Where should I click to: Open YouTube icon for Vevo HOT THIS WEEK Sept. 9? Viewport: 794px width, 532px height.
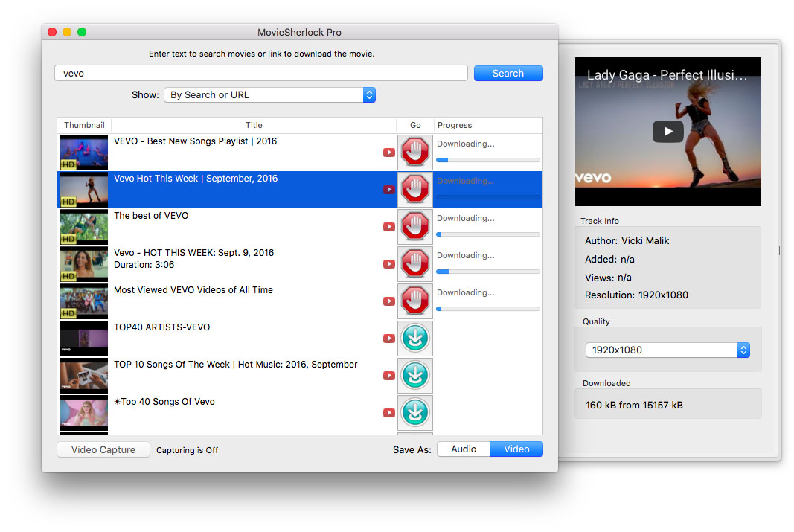click(x=389, y=264)
